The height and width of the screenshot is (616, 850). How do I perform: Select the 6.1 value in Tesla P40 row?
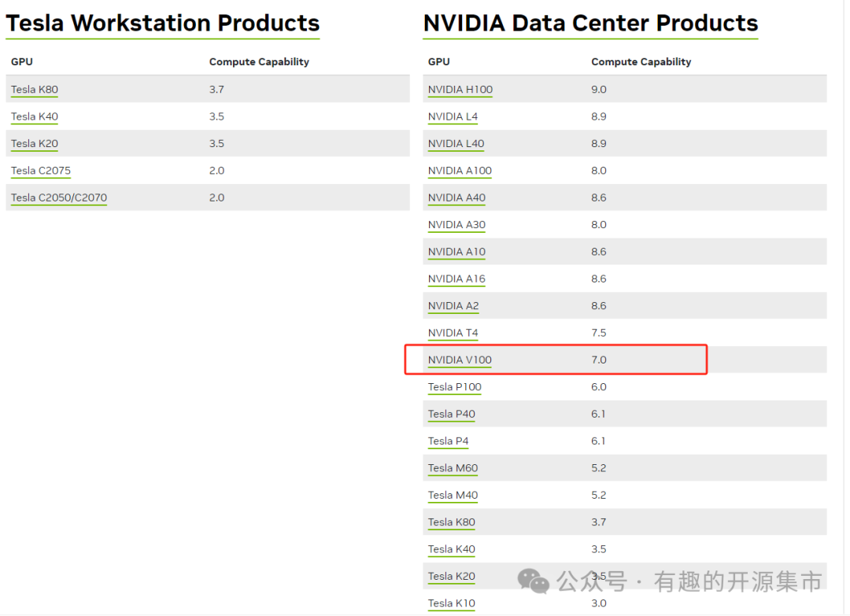click(598, 415)
